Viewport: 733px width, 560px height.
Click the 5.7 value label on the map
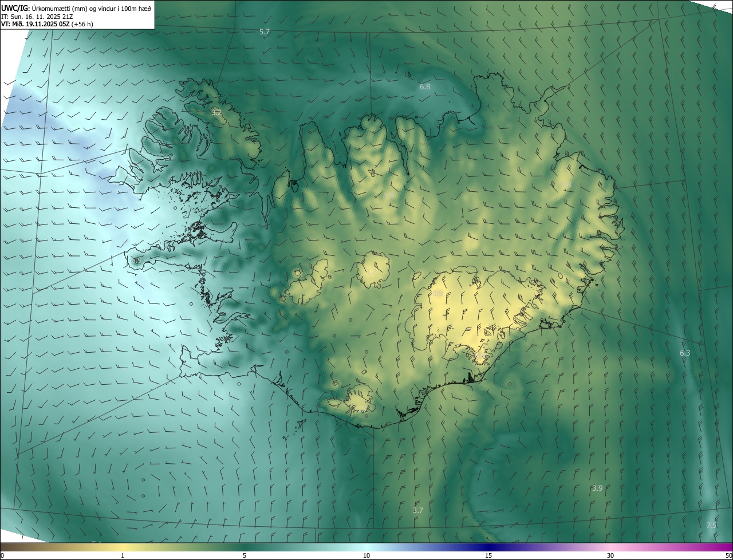tap(265, 32)
